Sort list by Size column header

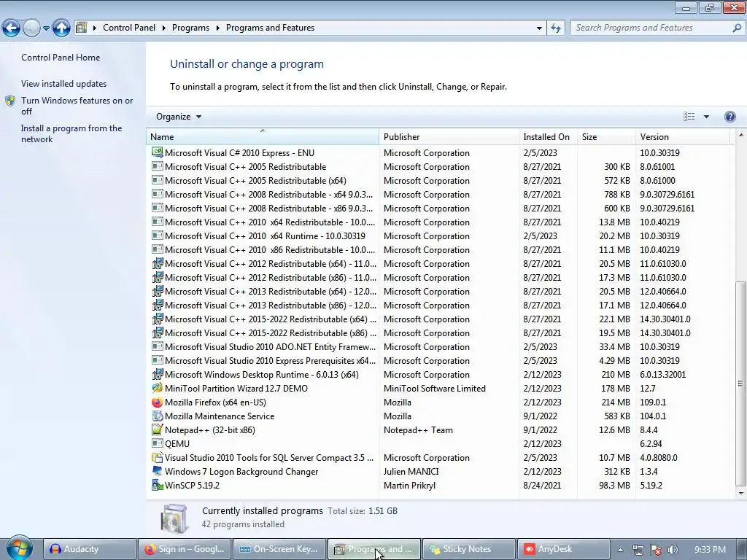[606, 136]
